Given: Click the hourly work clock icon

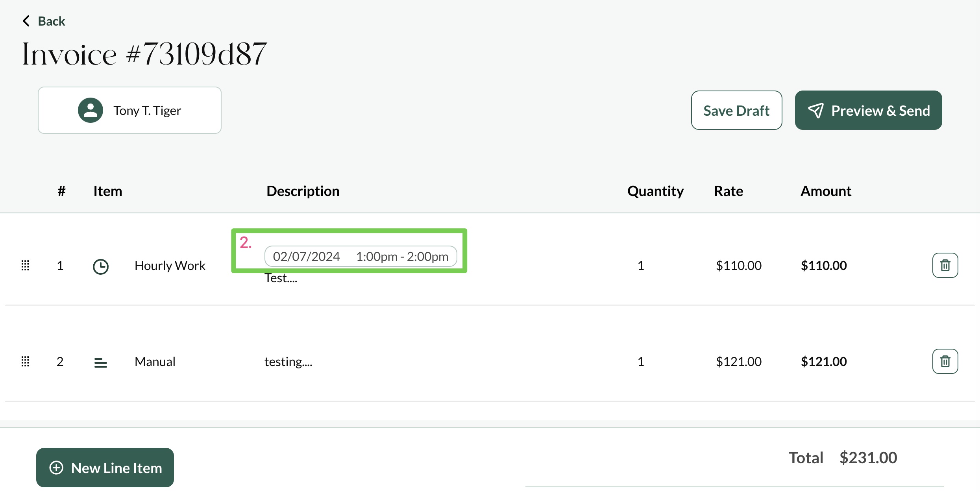Looking at the screenshot, I should (x=100, y=264).
